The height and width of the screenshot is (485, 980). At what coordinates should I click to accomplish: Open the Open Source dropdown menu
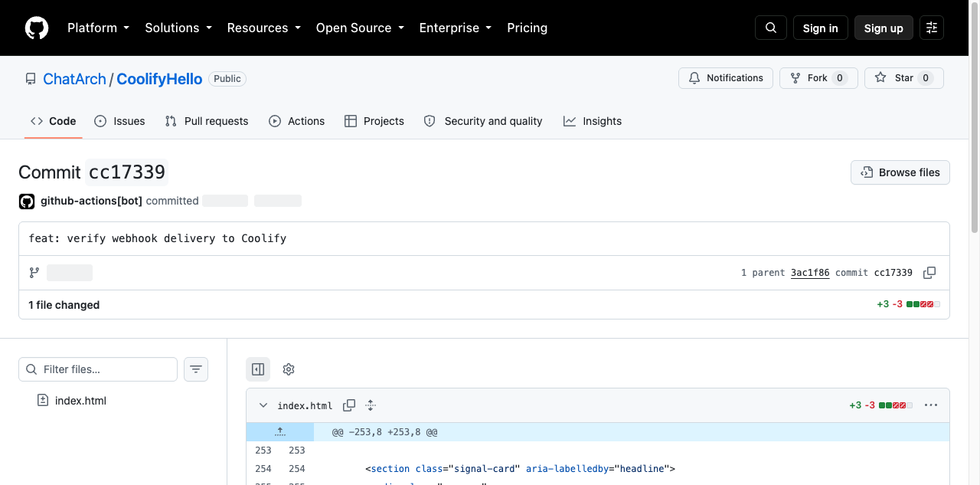click(360, 28)
